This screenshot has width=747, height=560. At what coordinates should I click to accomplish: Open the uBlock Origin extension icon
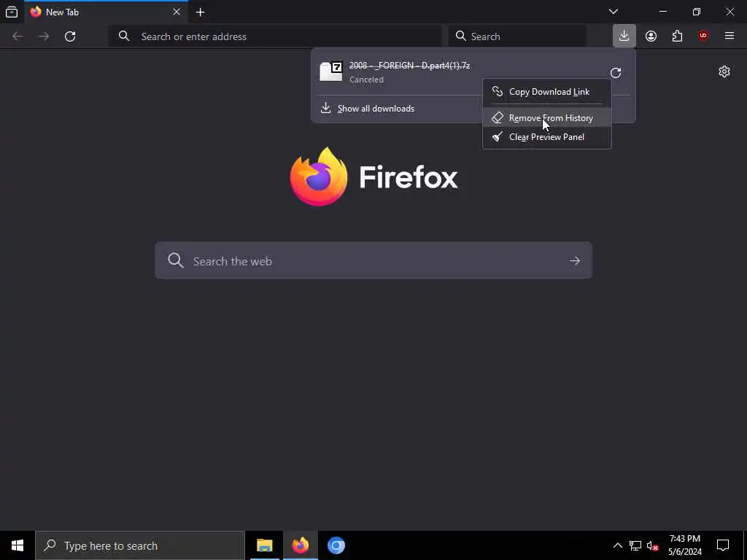click(x=703, y=36)
